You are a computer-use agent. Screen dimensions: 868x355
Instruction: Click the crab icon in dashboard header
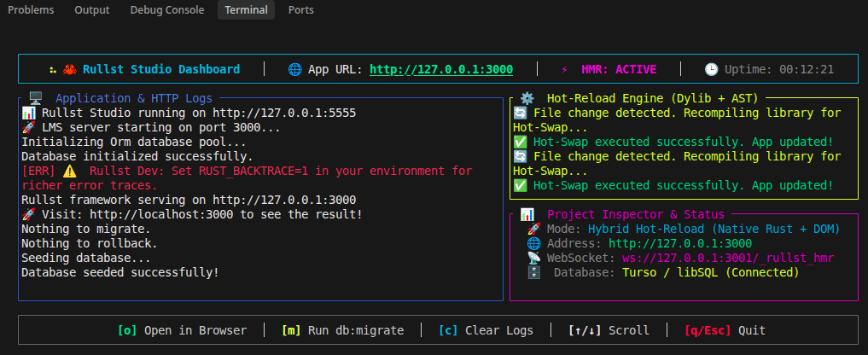click(70, 69)
